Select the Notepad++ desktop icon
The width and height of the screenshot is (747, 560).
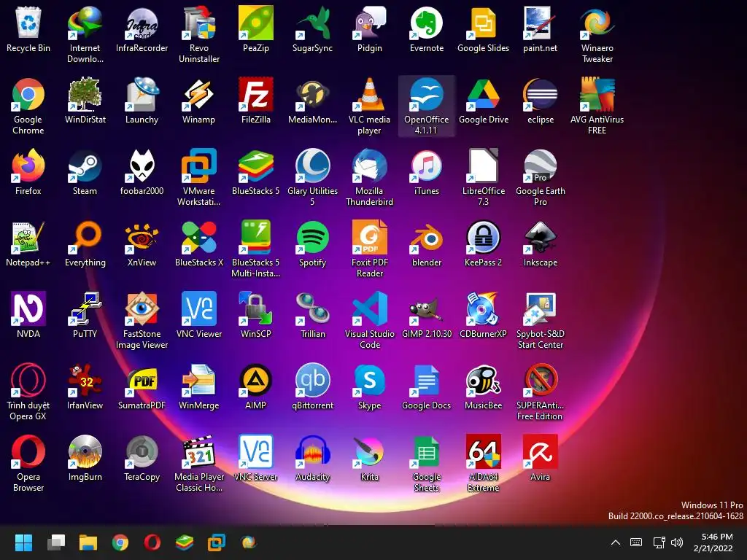coord(28,238)
